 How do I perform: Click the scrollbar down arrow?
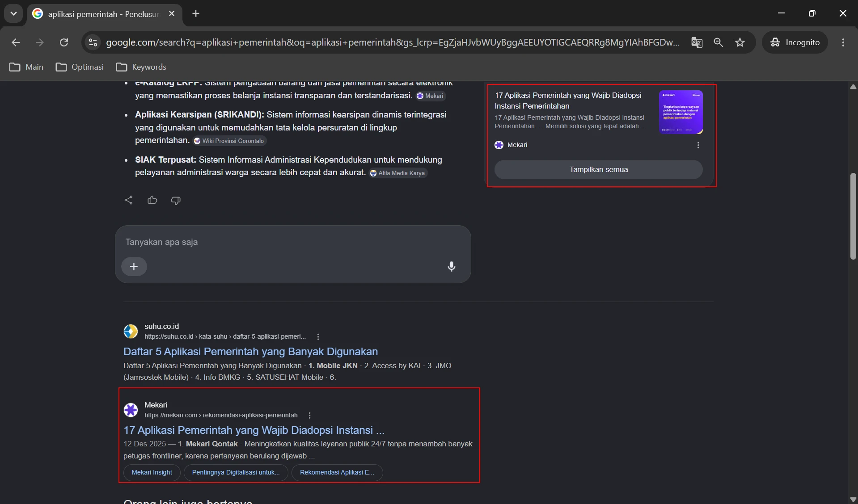[x=853, y=500]
